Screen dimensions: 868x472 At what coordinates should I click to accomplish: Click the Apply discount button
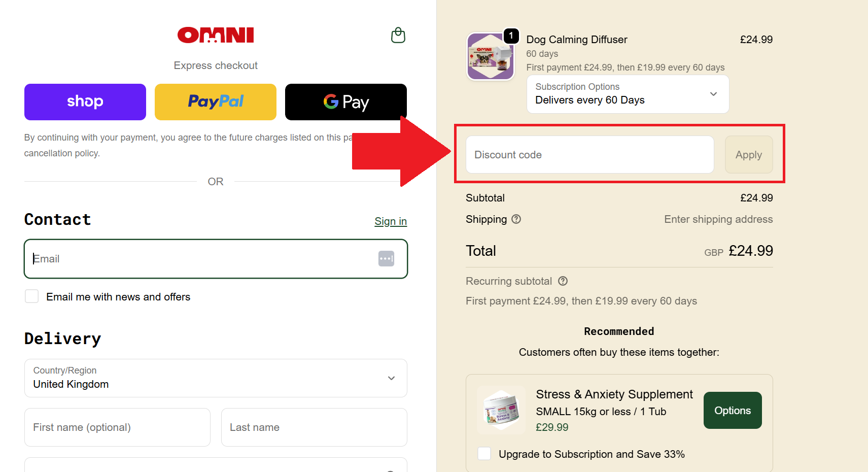[x=749, y=154]
